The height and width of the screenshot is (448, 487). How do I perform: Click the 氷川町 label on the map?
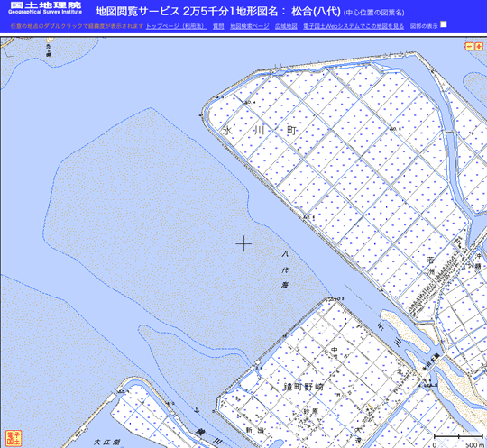[x=260, y=131]
